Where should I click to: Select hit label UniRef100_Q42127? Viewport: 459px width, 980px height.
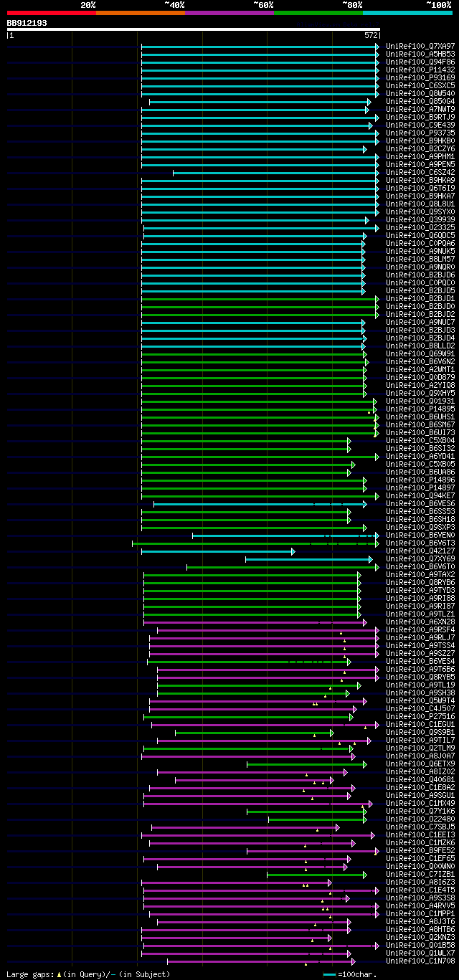coord(420,551)
